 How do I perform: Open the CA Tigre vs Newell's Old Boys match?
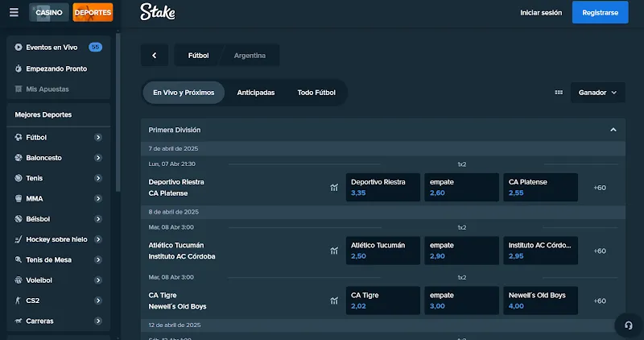point(177,301)
